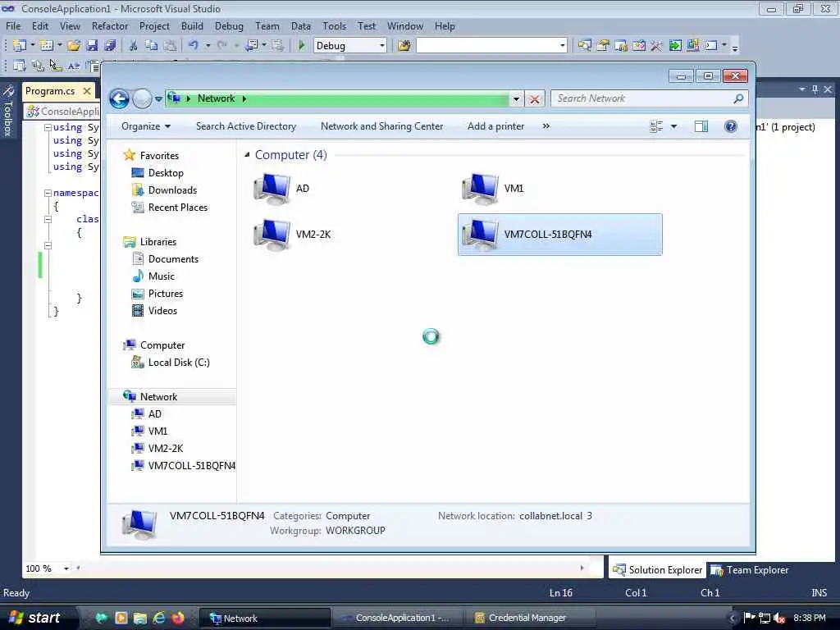Click the Extension Manager toolbar icon
Screen dimensions: 840x630
tap(692, 46)
